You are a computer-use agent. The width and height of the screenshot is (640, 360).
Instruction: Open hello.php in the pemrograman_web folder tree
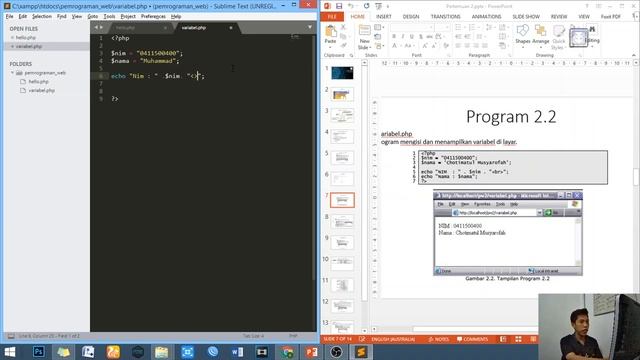38,82
